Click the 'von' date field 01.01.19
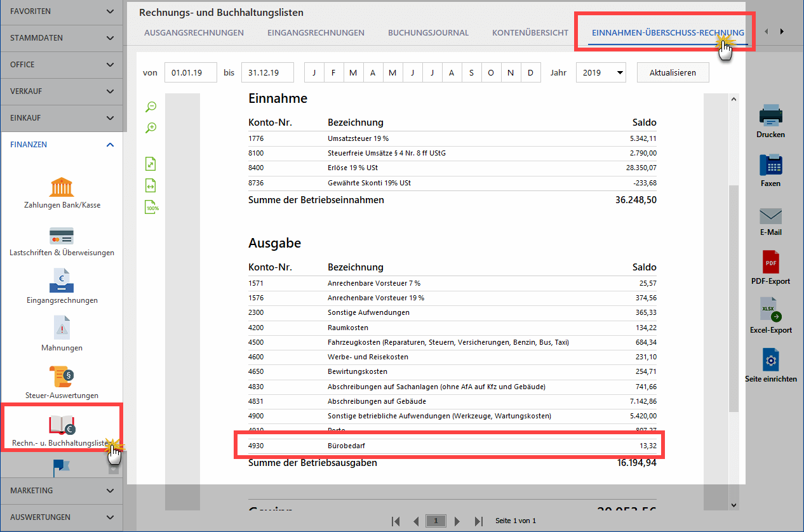This screenshot has height=532, width=804. 191,73
